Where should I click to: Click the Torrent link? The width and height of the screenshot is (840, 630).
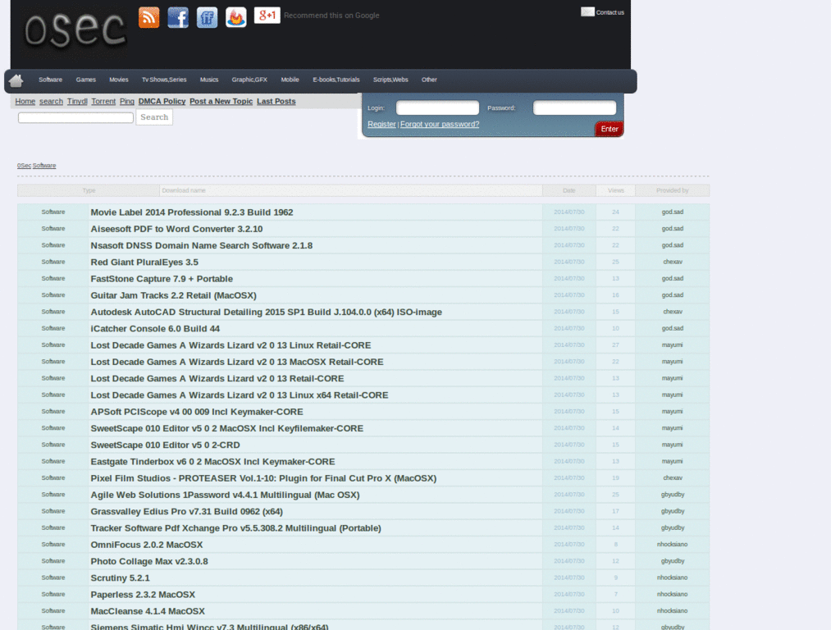(103, 101)
